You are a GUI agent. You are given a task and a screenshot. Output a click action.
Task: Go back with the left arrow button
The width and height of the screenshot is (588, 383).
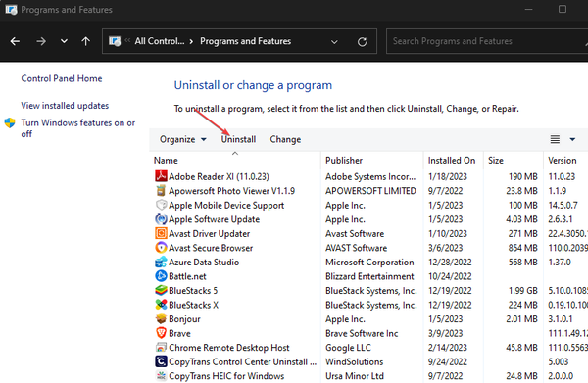(x=15, y=41)
